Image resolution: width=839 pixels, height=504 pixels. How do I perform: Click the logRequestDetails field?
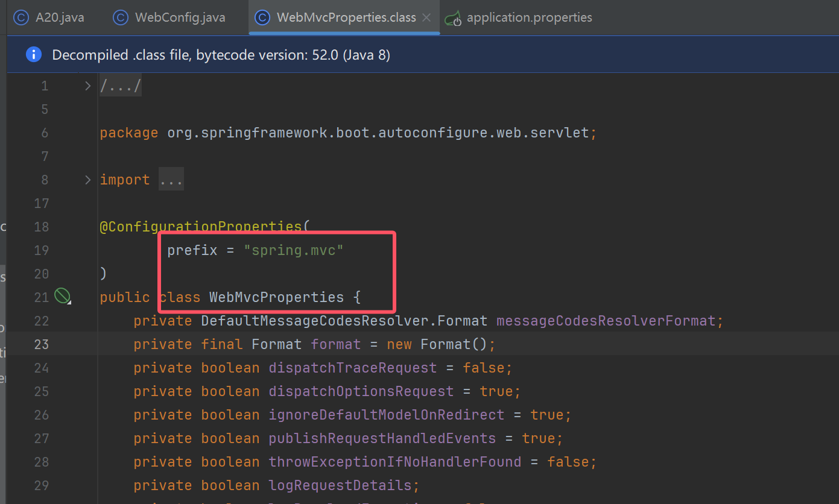coord(340,485)
